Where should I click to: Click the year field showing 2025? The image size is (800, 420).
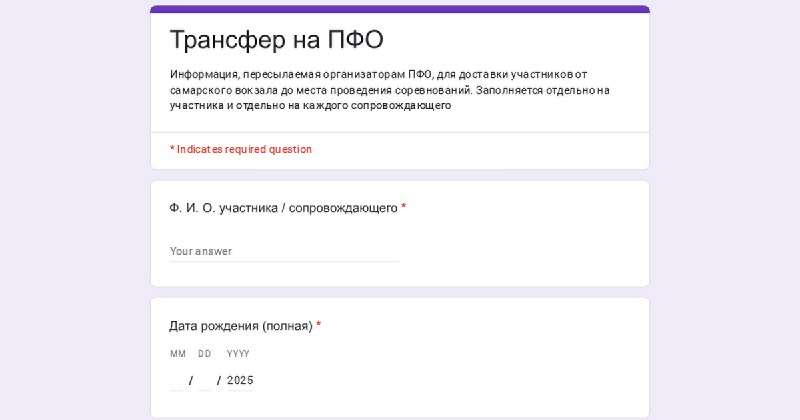pos(240,381)
